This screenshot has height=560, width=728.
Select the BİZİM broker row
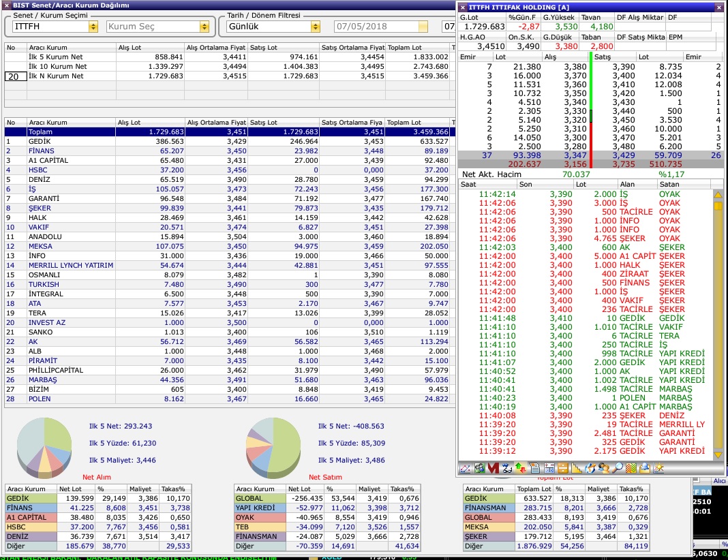[x=230, y=389]
